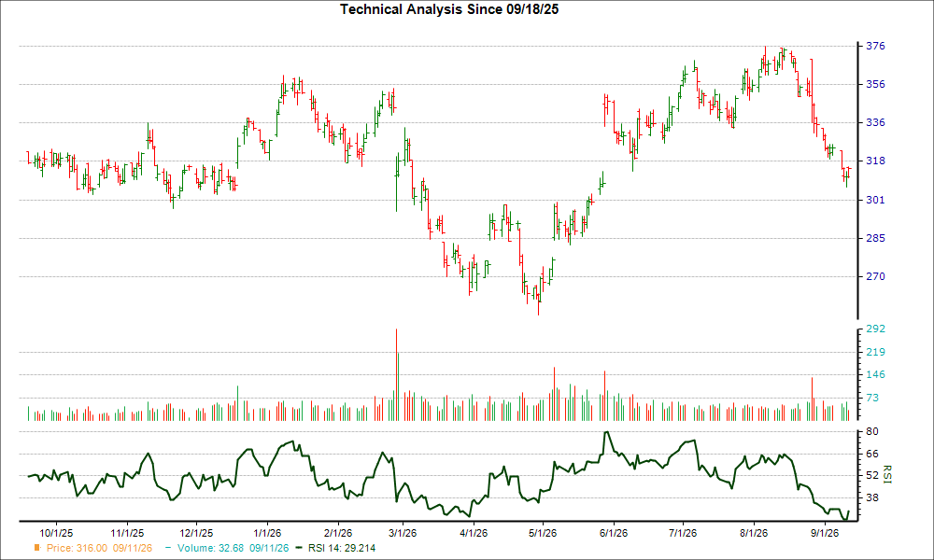This screenshot has width=934, height=560.
Task: Click the 336 price axis label
Action: click(875, 122)
